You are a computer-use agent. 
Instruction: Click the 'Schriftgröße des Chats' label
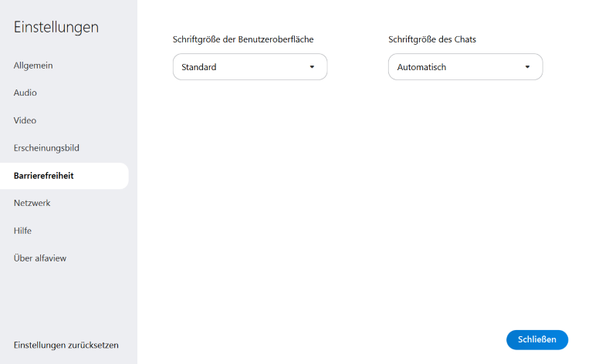point(437,39)
